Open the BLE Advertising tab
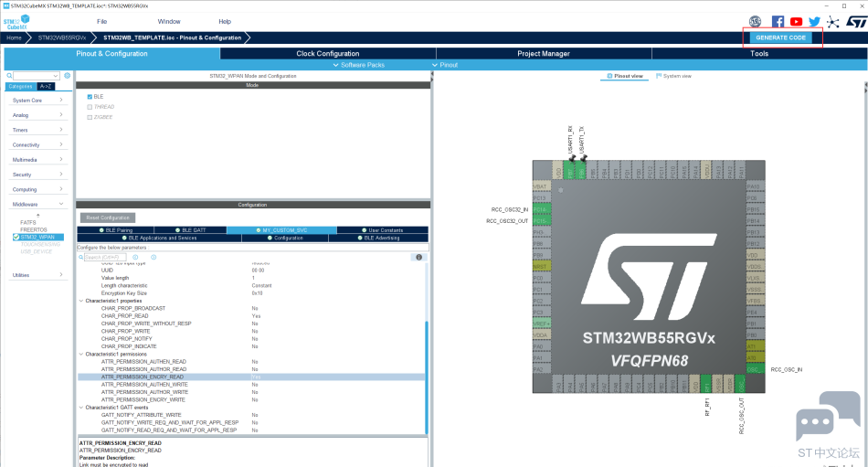Image resolution: width=868 pixels, height=467 pixels. (x=378, y=238)
